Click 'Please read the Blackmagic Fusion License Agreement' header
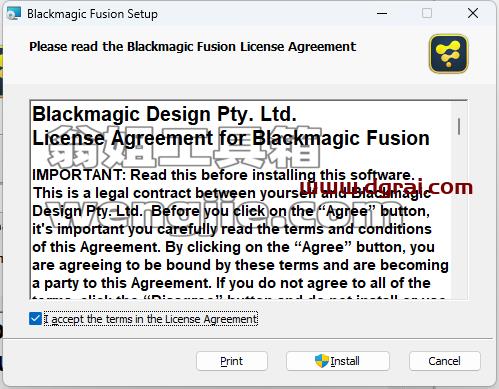This screenshot has width=499, height=389. pos(193,47)
